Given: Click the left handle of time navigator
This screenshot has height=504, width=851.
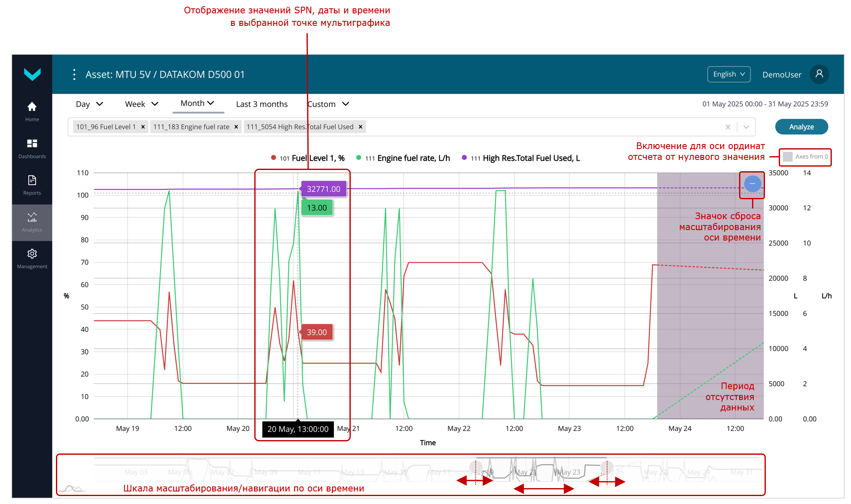Looking at the screenshot, I should 475,467.
